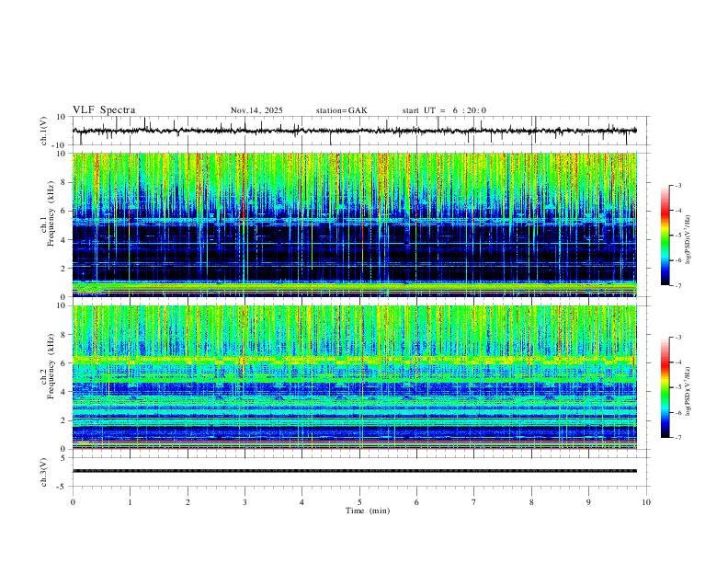728x563 pixels.
Task: Click the "Time (min)" axis title
Action: [x=368, y=511]
